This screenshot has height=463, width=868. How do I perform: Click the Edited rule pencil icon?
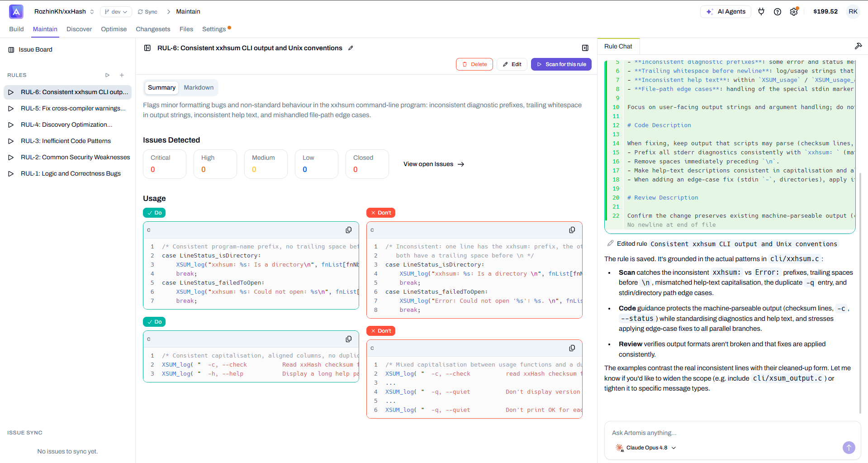click(x=611, y=243)
